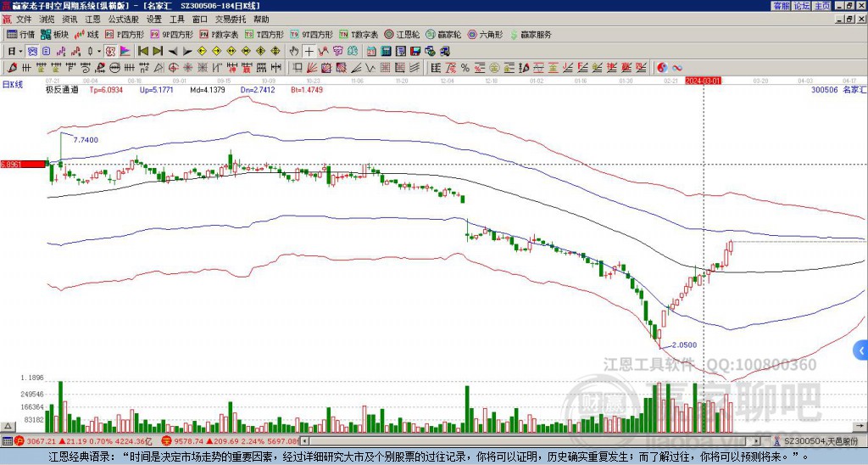The image size is (868, 465).
Task: Open the T四方形 tool
Action: tap(264, 34)
